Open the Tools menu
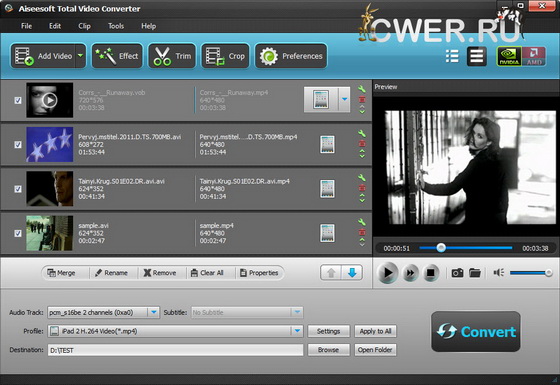The width and height of the screenshot is (560, 385). pyautogui.click(x=116, y=26)
